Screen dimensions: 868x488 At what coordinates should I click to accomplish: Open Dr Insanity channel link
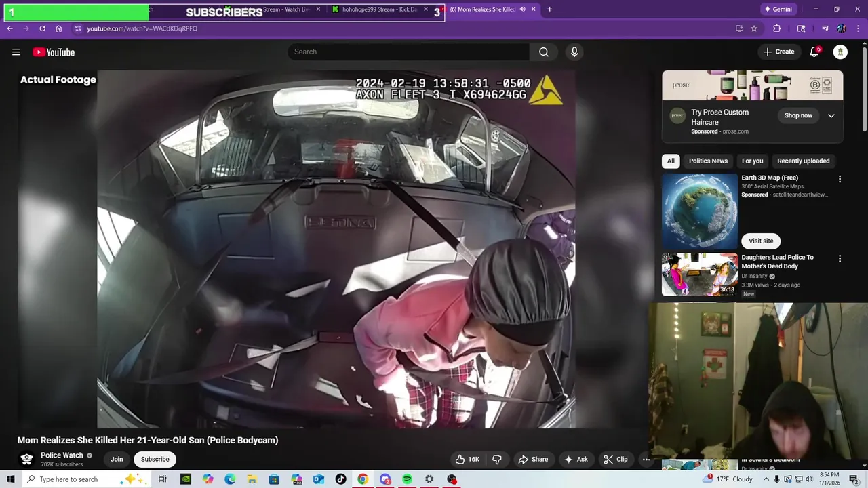pyautogui.click(x=754, y=276)
